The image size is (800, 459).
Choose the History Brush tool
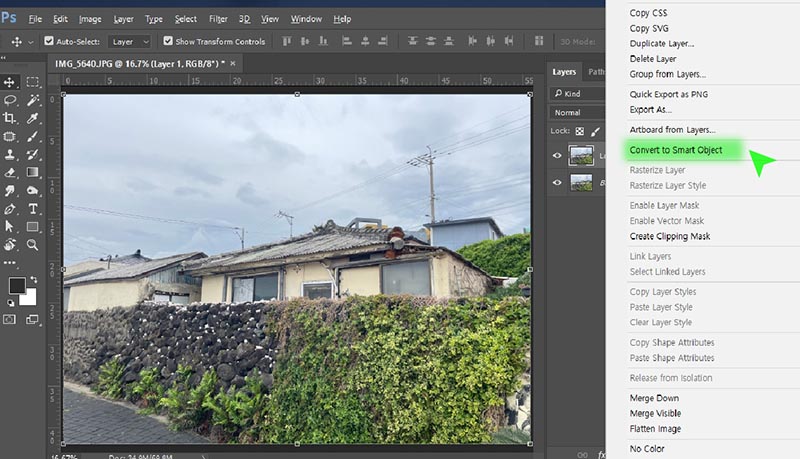[x=33, y=154]
